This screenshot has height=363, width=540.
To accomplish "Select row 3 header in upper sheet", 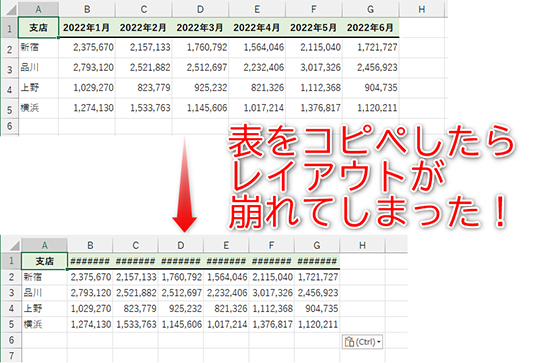I will point(10,68).
